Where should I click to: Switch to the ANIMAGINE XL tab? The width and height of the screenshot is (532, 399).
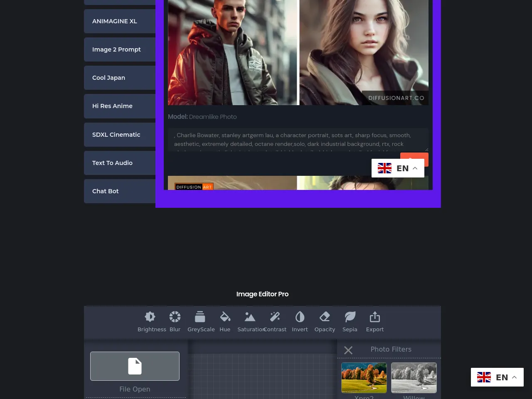[120, 21]
